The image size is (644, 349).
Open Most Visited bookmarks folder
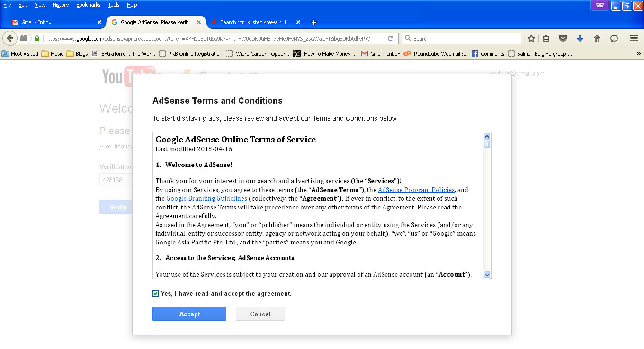point(20,54)
